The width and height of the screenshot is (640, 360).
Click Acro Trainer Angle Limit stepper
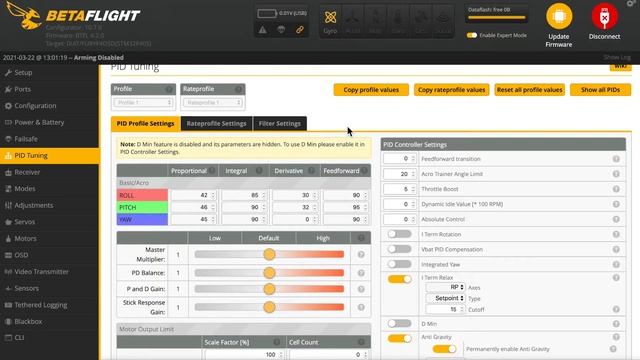tap(413, 174)
